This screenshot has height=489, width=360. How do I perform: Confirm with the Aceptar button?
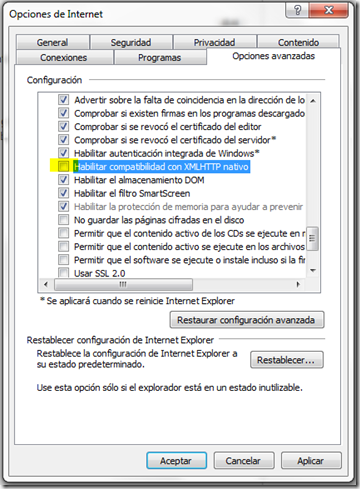[176, 461]
